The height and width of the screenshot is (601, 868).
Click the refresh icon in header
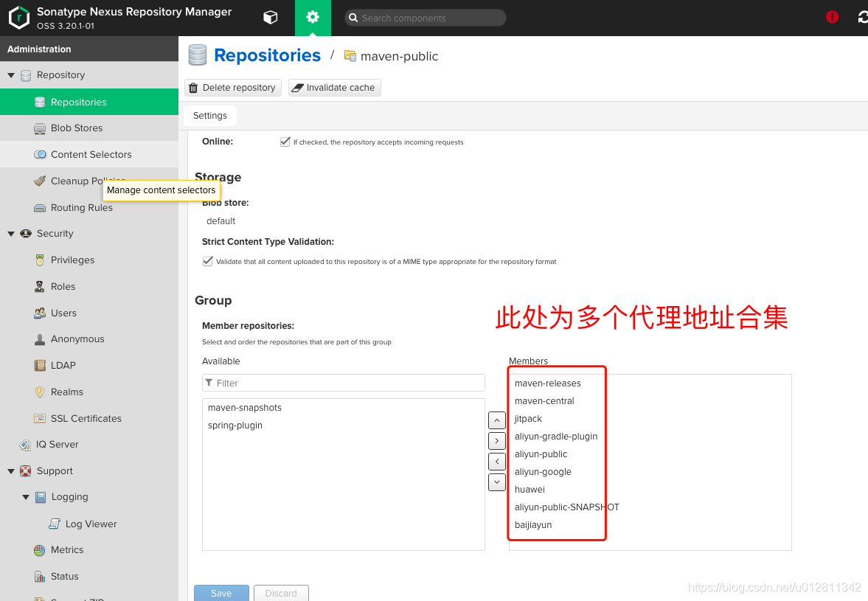[x=862, y=18]
